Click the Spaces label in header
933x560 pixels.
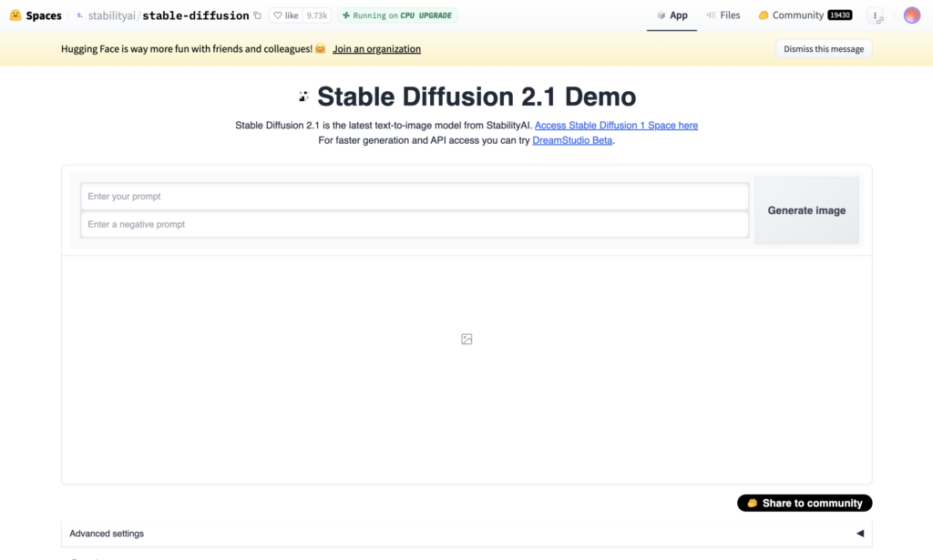pyautogui.click(x=44, y=15)
